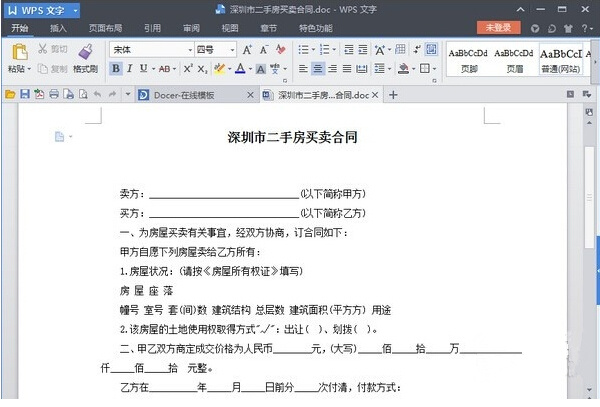Switch to the 插入 ribbon tab

[x=59, y=28]
